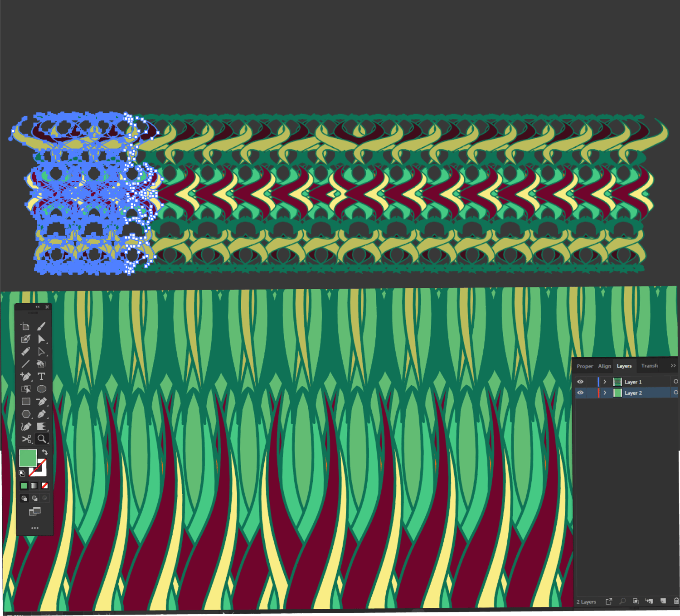Screen dimensions: 680x616
Task: Select the Live Paint Bucket tool
Action: [41, 364]
